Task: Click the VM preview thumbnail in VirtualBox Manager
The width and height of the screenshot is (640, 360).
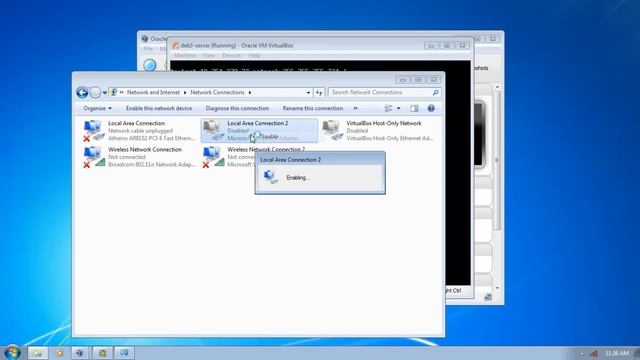Action: click(x=479, y=134)
